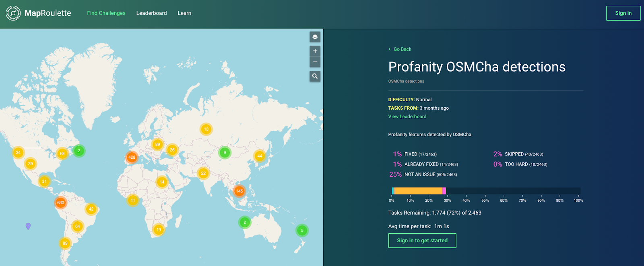
Task: Click the cluster marker labeled 22
Action: (203, 173)
